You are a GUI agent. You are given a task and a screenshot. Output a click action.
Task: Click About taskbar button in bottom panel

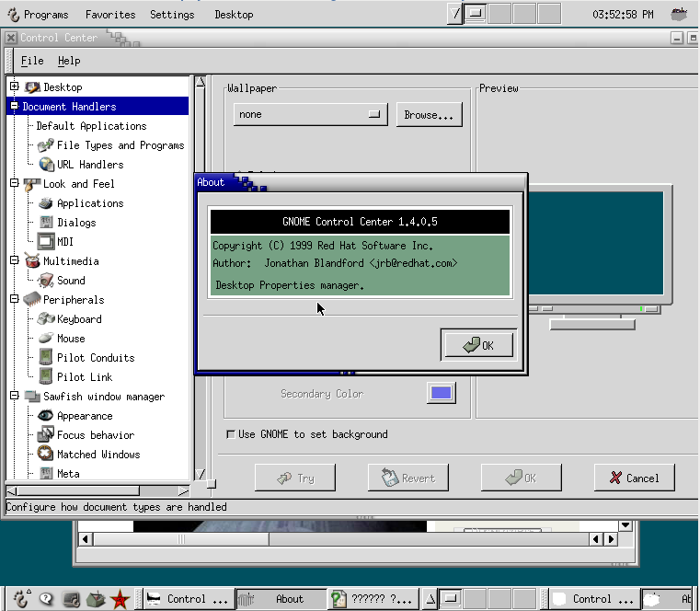[281, 599]
